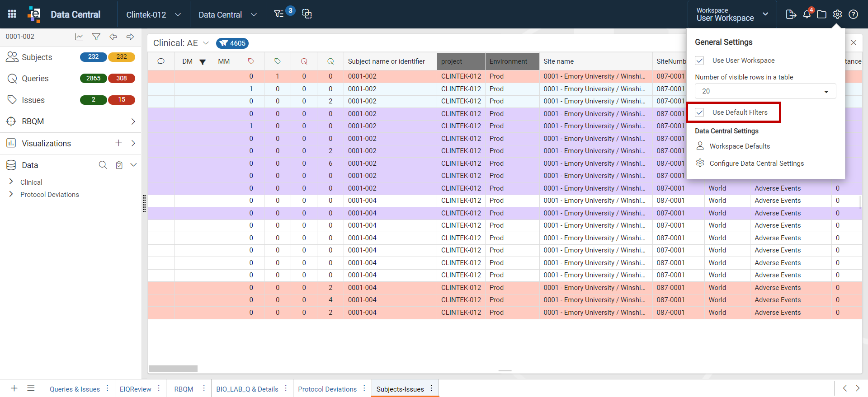
Task: Add a new sheet tab with plus
Action: click(14, 388)
